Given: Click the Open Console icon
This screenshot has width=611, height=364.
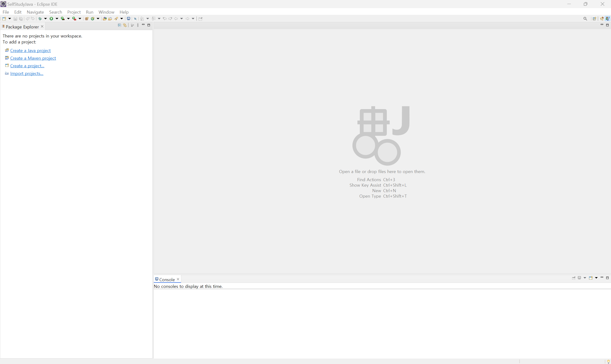Looking at the screenshot, I should coord(591,278).
